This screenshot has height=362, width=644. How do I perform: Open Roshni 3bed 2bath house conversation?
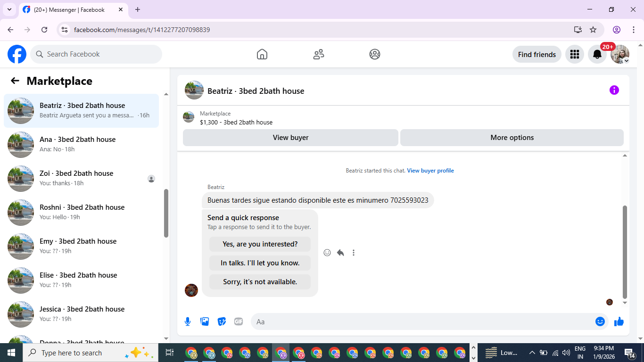[x=81, y=213]
